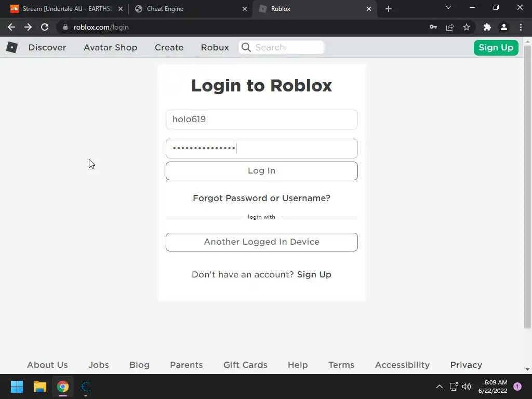Screen dimensions: 532x399
Task: Close the Cheat Engine tab
Action: click(245, 9)
